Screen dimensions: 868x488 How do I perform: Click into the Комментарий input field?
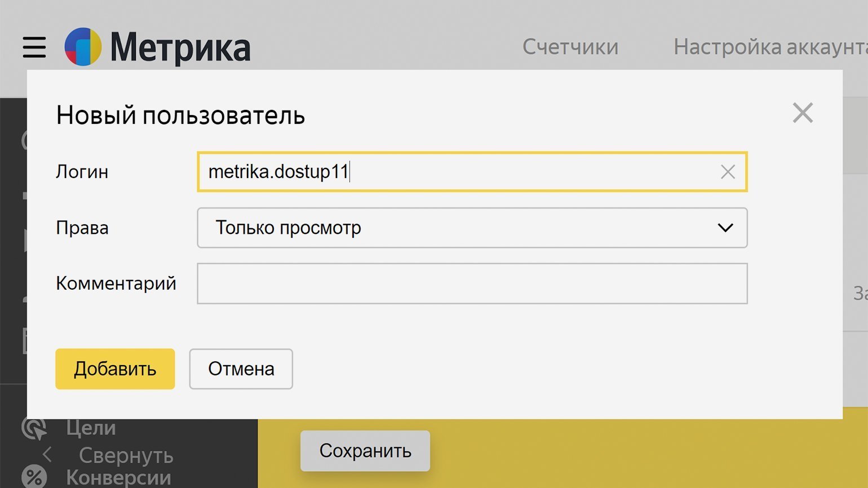click(x=472, y=283)
